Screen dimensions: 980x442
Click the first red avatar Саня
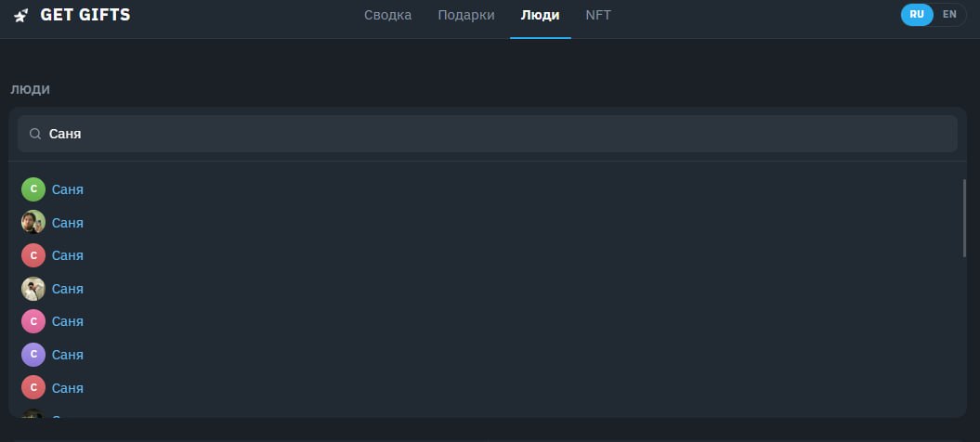tap(33, 255)
